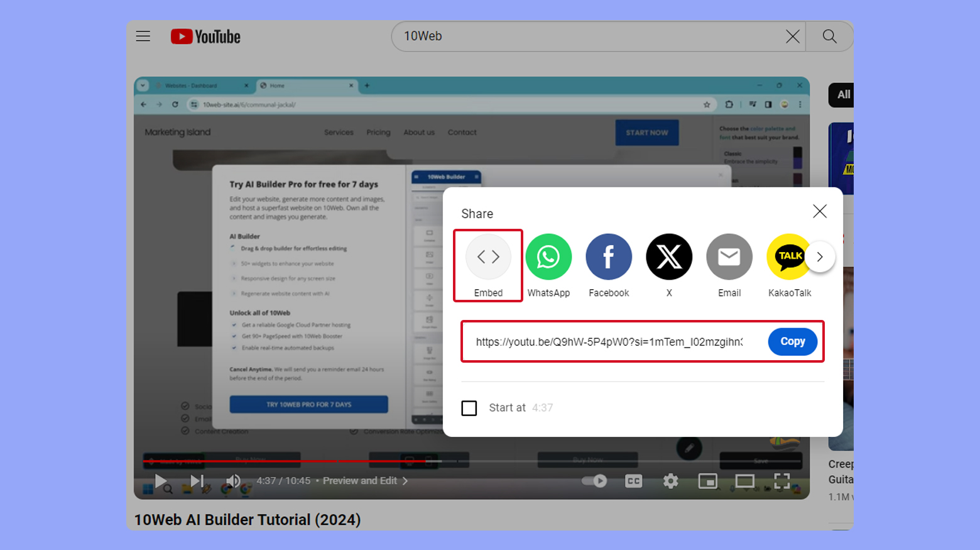Expand the 'Preview and Edit' chapter

click(364, 481)
